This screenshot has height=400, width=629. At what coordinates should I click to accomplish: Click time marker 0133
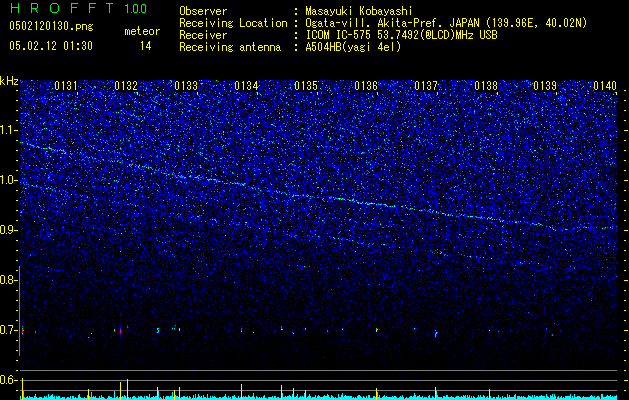[x=186, y=85]
